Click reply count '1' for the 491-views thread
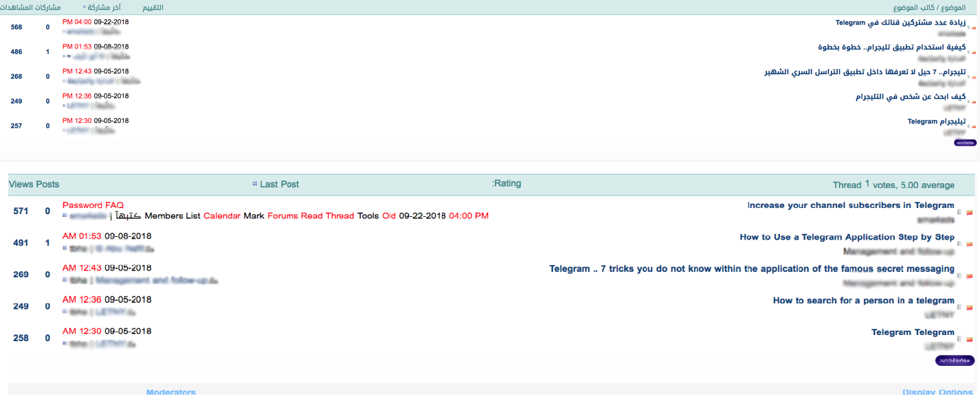980x405 pixels. [x=47, y=242]
